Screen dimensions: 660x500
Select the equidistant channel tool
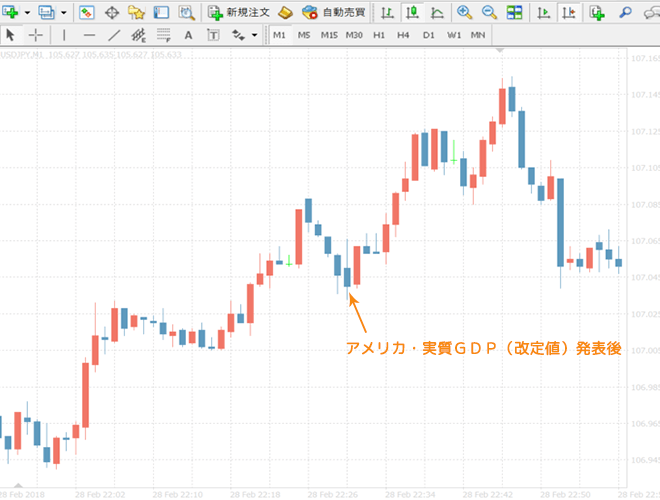138,35
